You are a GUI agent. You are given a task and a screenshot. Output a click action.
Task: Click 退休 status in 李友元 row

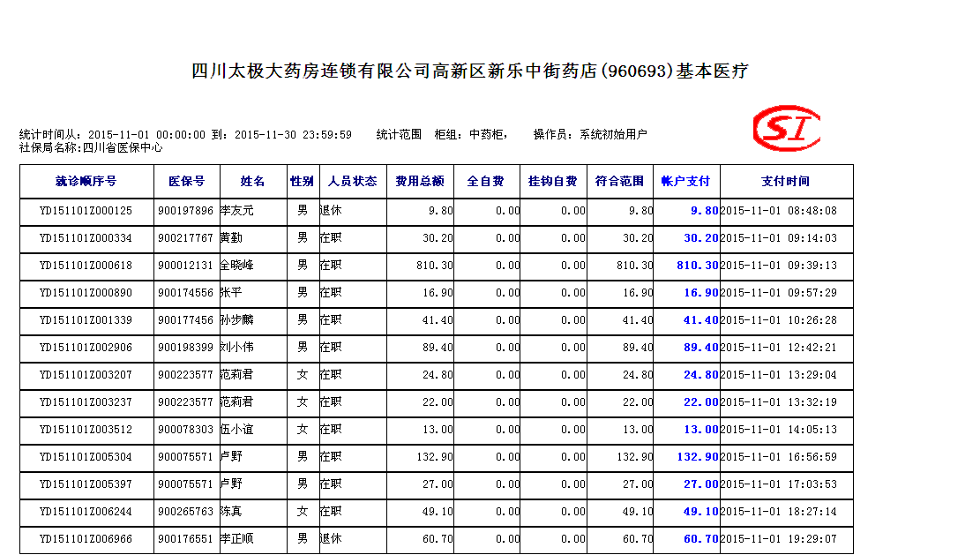point(332,211)
